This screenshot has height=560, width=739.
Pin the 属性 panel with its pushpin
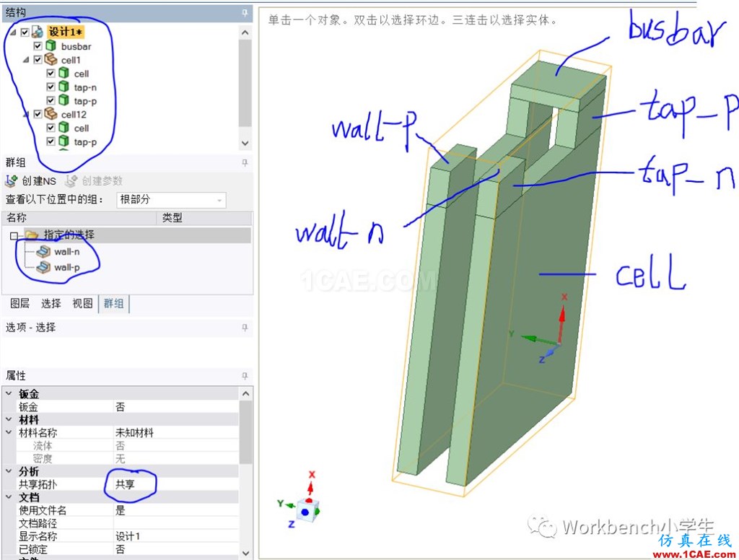click(245, 376)
